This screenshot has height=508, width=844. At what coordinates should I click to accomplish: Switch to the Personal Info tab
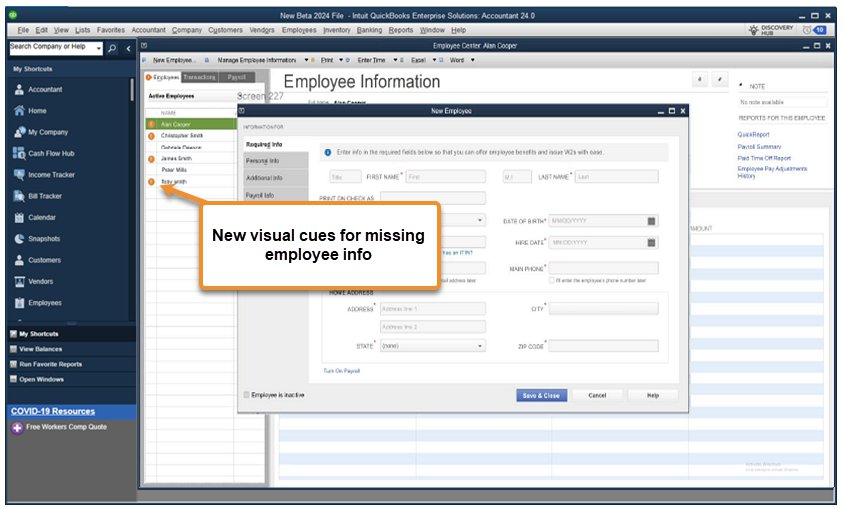(262, 160)
